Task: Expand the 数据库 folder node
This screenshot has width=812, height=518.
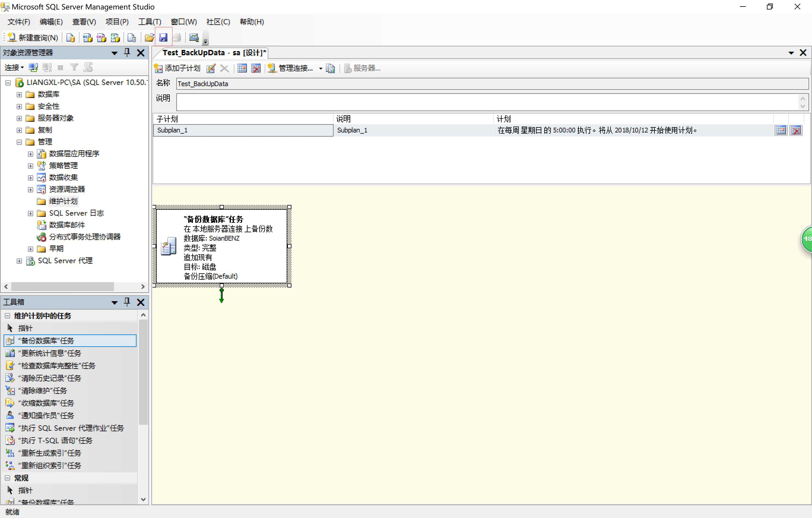Action: [x=19, y=94]
